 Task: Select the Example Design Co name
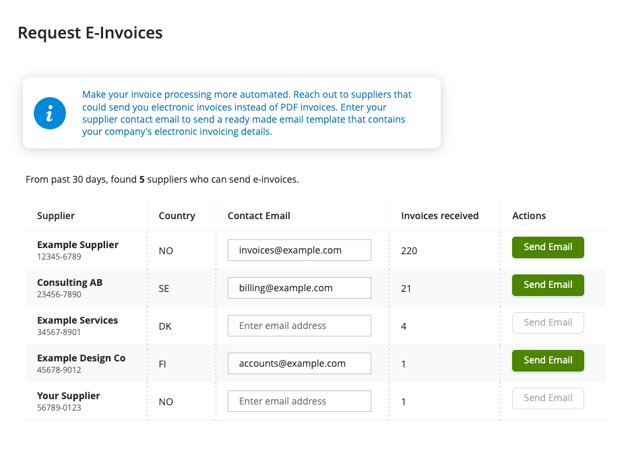[81, 358]
